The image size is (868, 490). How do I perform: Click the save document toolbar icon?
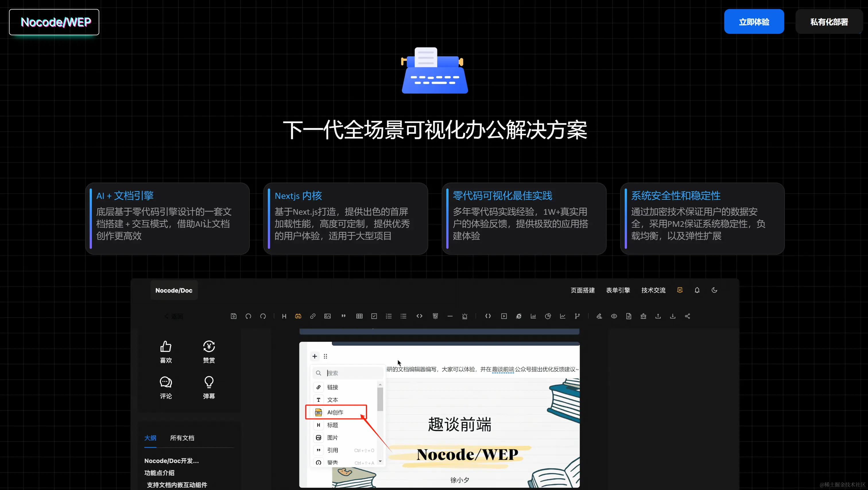pyautogui.click(x=234, y=316)
